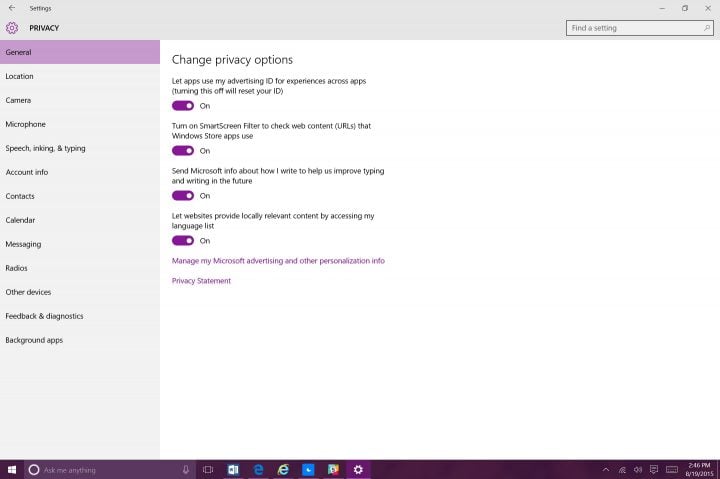Click the Cortana circle icon
Screen dimensions: 720x479
(x=34, y=470)
